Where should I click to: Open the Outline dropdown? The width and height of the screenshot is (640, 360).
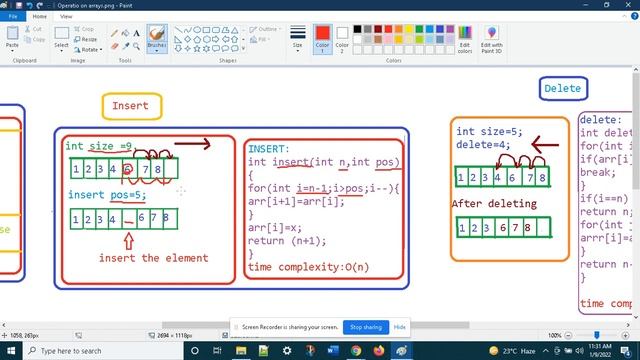point(265,29)
